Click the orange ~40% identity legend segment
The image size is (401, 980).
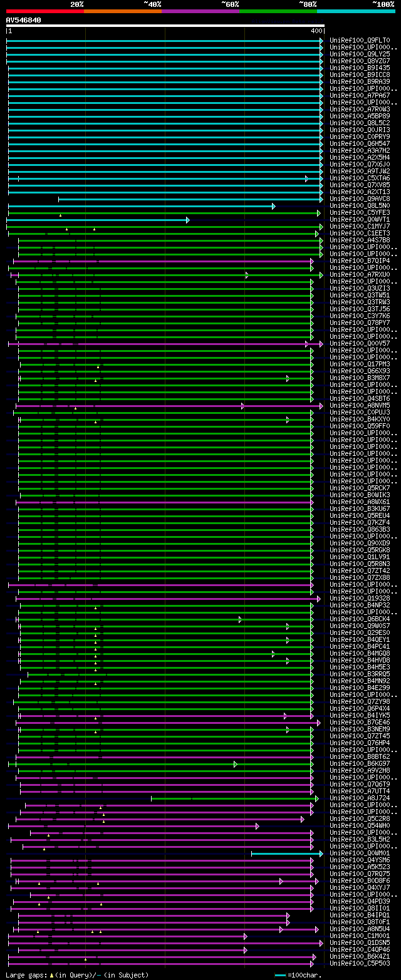tap(122, 11)
